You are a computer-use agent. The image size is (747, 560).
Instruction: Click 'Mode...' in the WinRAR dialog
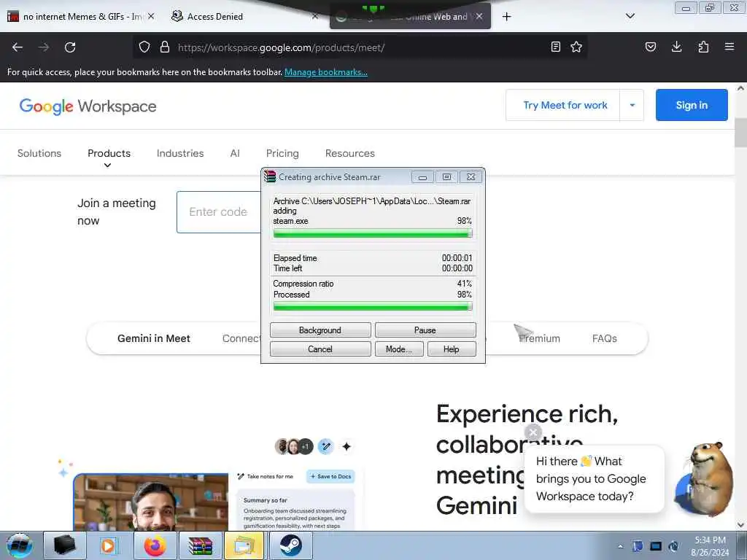[x=399, y=349]
